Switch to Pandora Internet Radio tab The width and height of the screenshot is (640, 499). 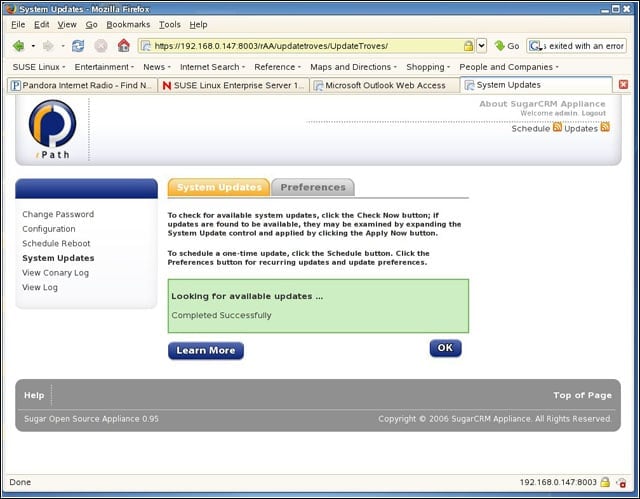[82, 85]
